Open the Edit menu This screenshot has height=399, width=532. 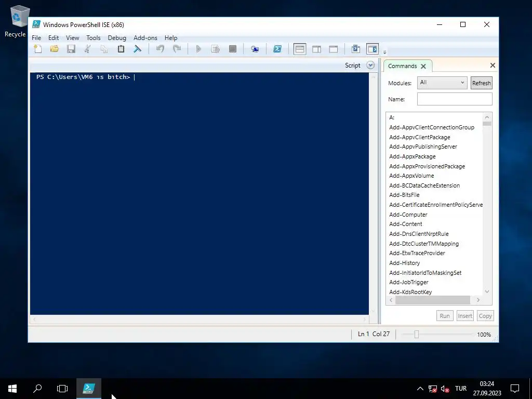pyautogui.click(x=54, y=37)
